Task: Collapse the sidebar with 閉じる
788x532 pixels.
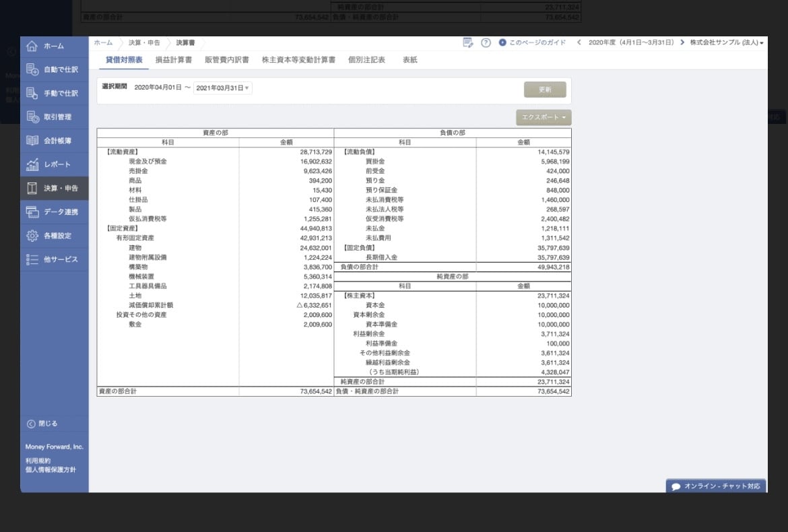Action: click(42, 424)
